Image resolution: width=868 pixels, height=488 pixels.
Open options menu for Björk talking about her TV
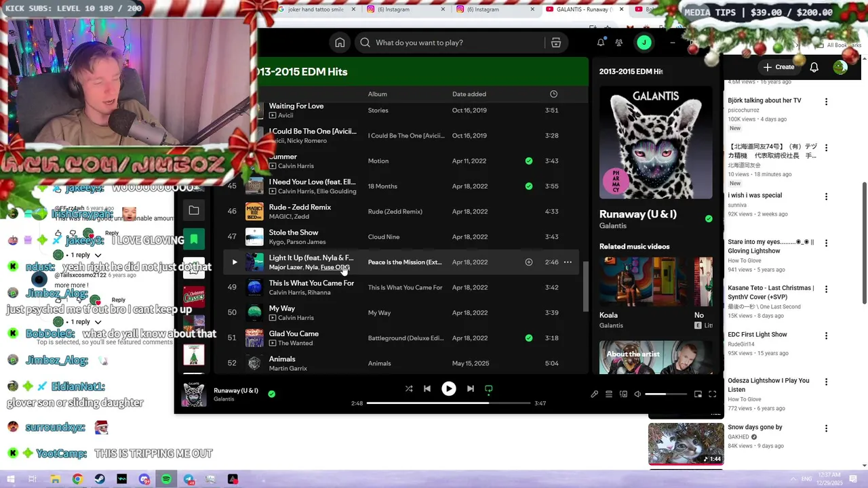click(x=826, y=102)
